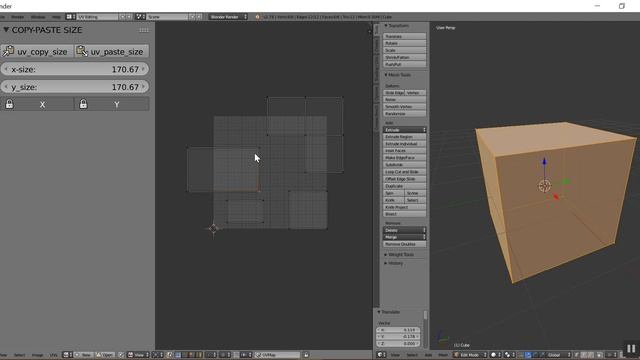Open the Help menu in top bar
The height and width of the screenshot is (360, 640).
click(56, 17)
